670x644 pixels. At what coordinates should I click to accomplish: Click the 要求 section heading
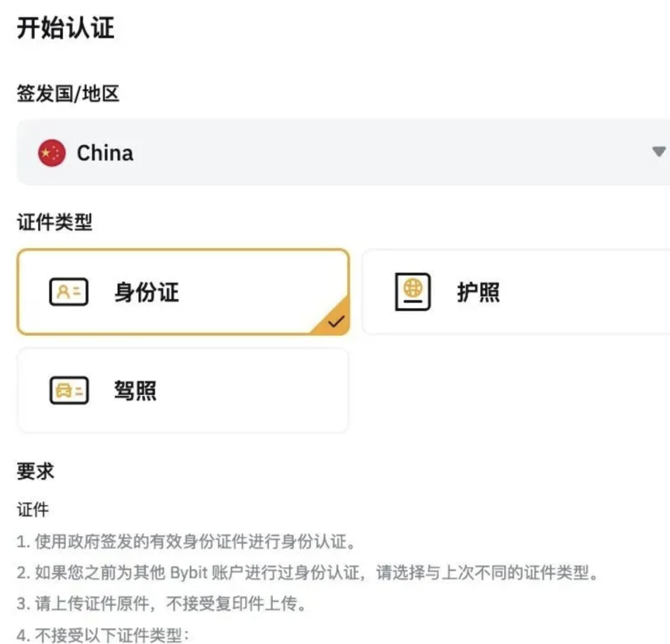[35, 471]
